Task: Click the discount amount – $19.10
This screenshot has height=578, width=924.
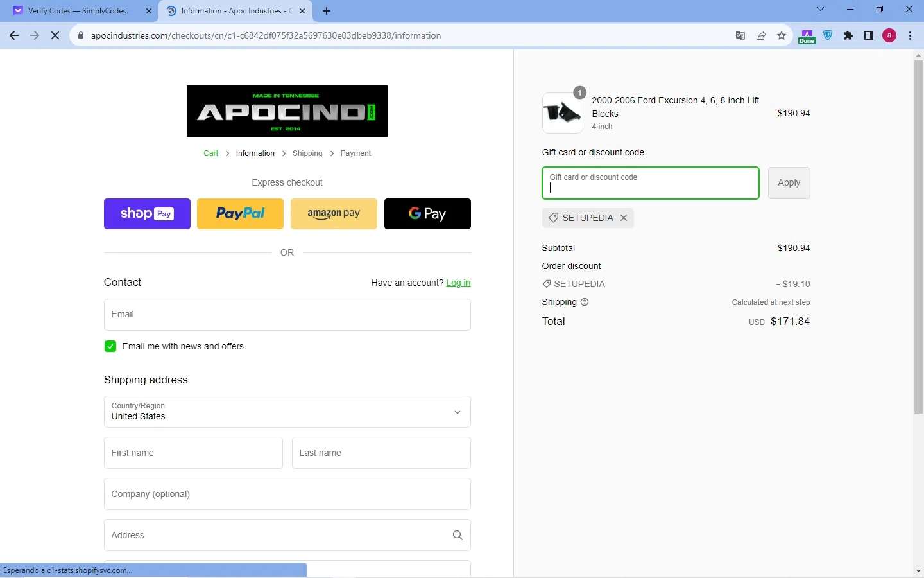Action: (793, 284)
